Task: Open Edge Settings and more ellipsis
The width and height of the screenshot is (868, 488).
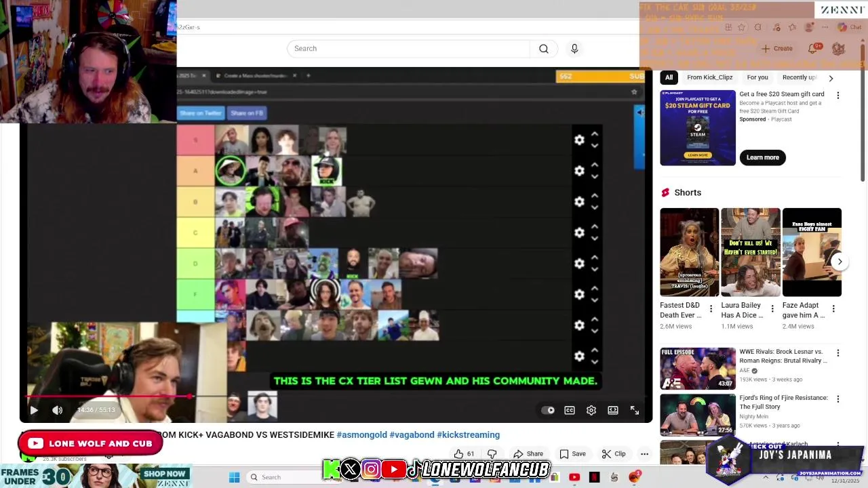Action: (x=825, y=27)
